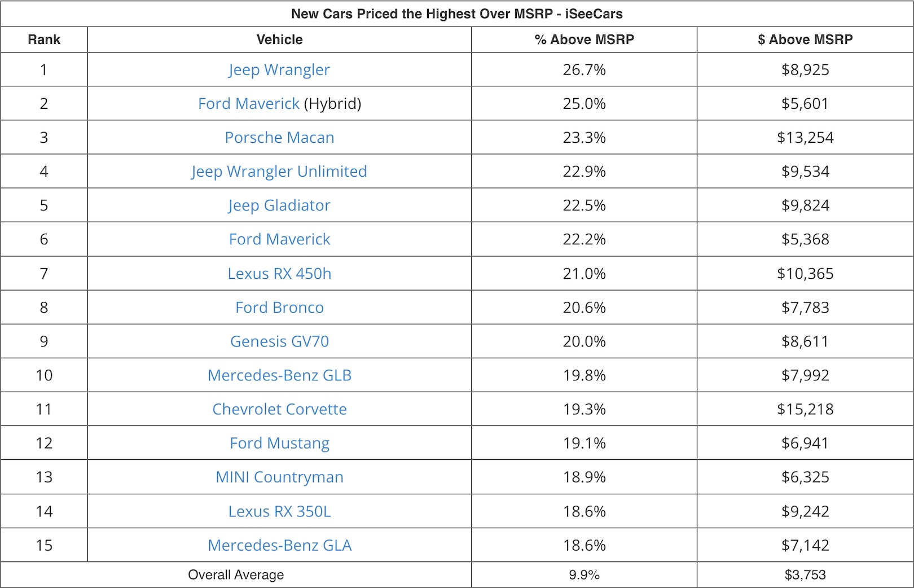This screenshot has height=588, width=914.
Task: Follow the Ford Mustang link
Action: click(279, 443)
